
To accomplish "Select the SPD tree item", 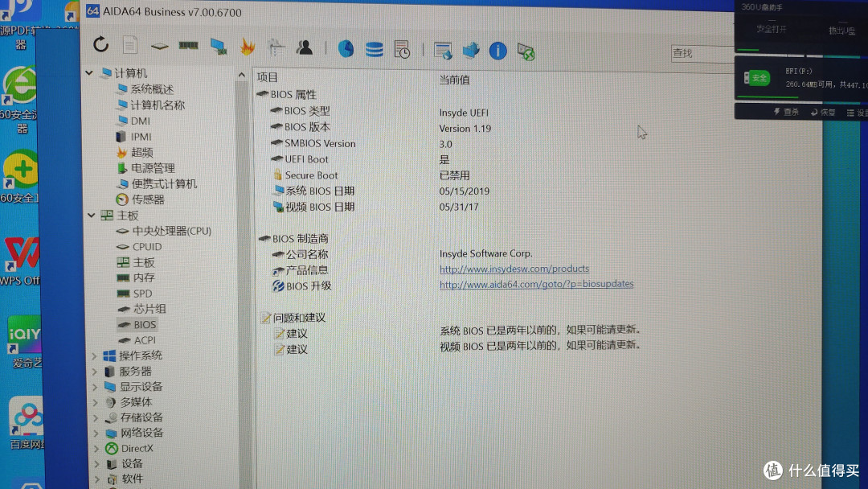I will pos(142,294).
